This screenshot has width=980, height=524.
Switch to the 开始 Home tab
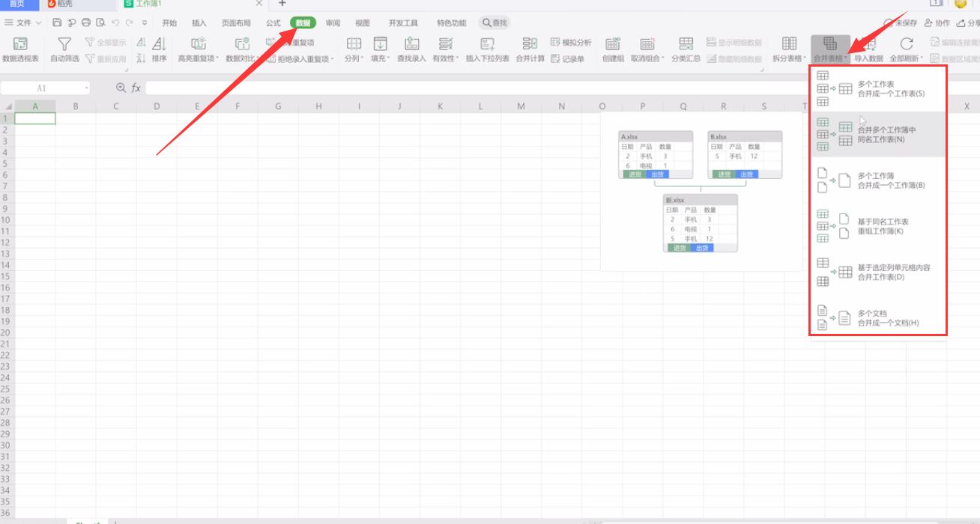click(x=169, y=23)
